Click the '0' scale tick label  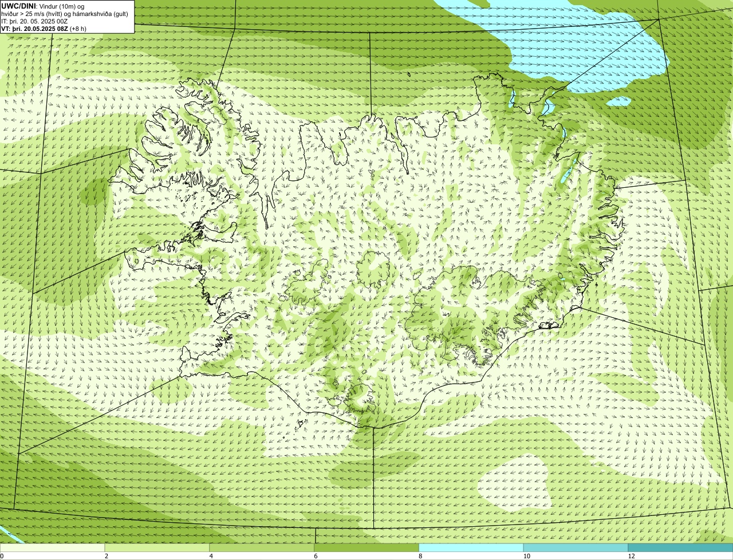(x=2, y=556)
